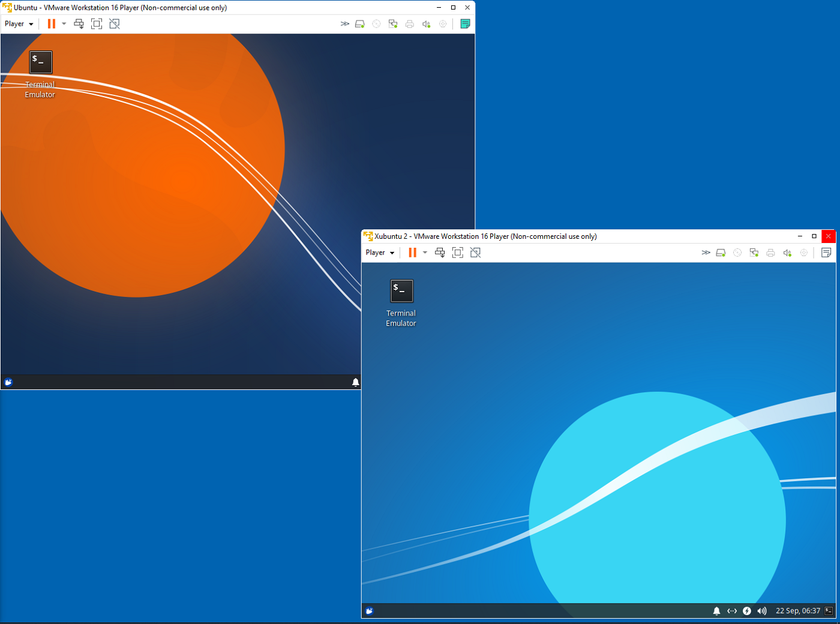Open volume control in Xubuntu 2 panel
Screen dimensions: 840x624
[762, 611]
